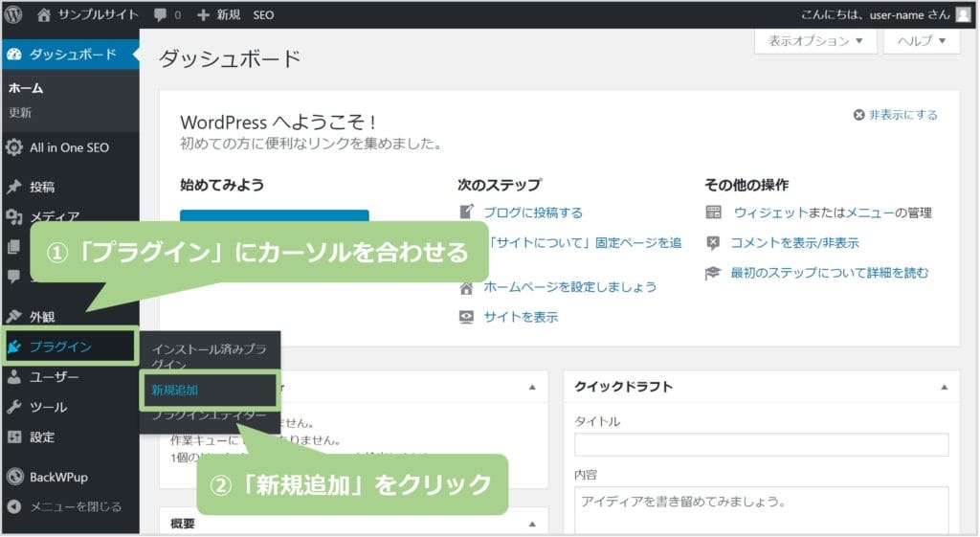Click the widgets icon beside ウィジェット
The height and width of the screenshot is (537, 980).
click(x=713, y=213)
